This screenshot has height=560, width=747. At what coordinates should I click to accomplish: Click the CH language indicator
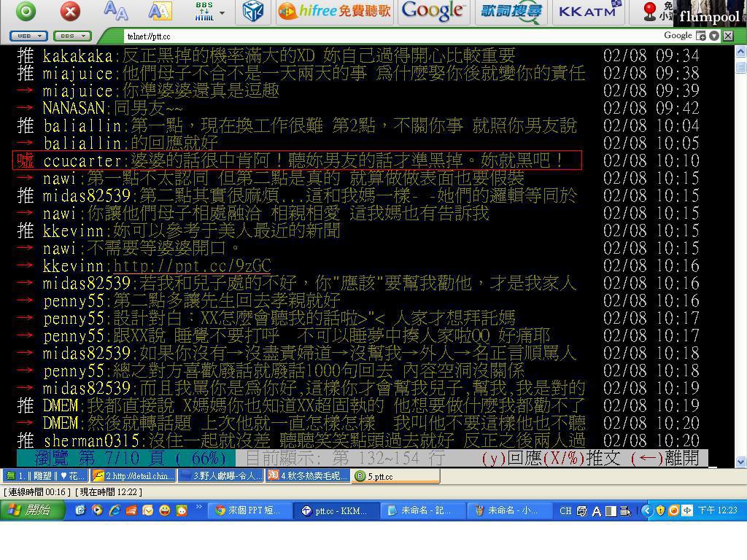tap(565, 511)
